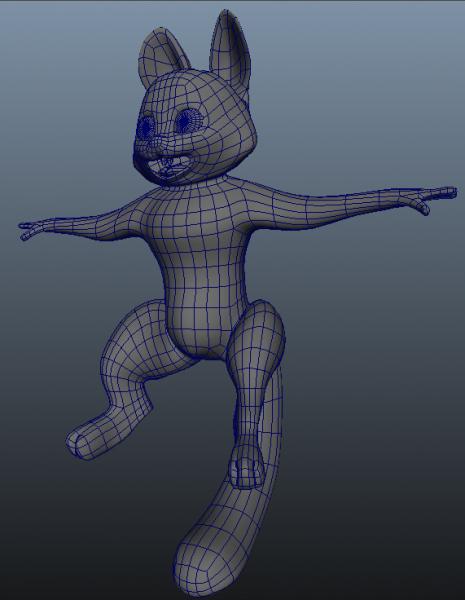Click the foot of the standing leg
Viewport: 465px width, 600px height.
(x=247, y=467)
